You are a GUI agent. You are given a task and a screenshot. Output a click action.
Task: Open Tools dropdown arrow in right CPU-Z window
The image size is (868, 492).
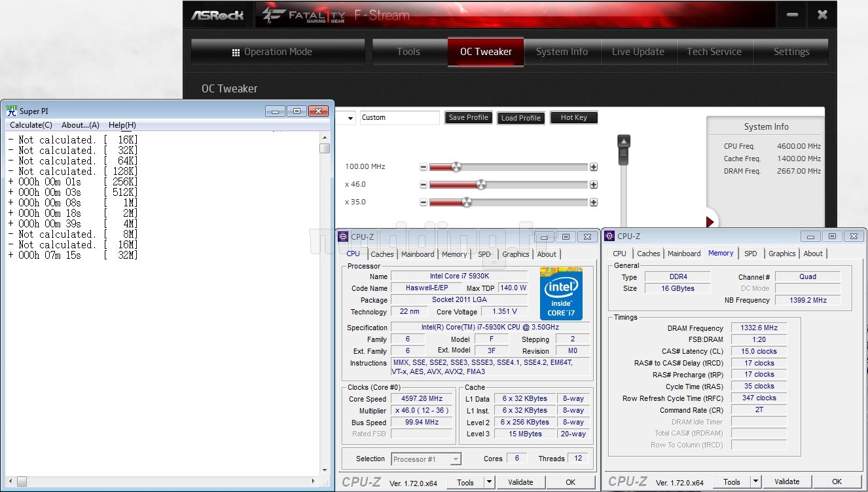click(x=755, y=482)
